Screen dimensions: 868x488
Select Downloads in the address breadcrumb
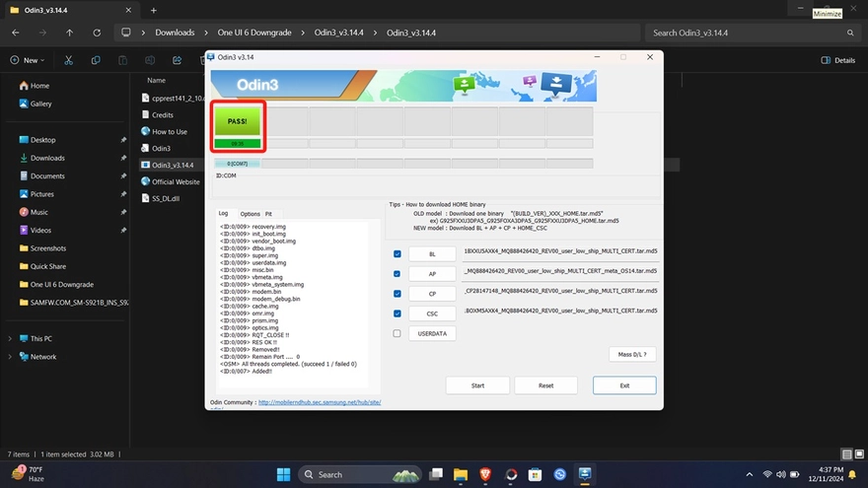(x=175, y=33)
